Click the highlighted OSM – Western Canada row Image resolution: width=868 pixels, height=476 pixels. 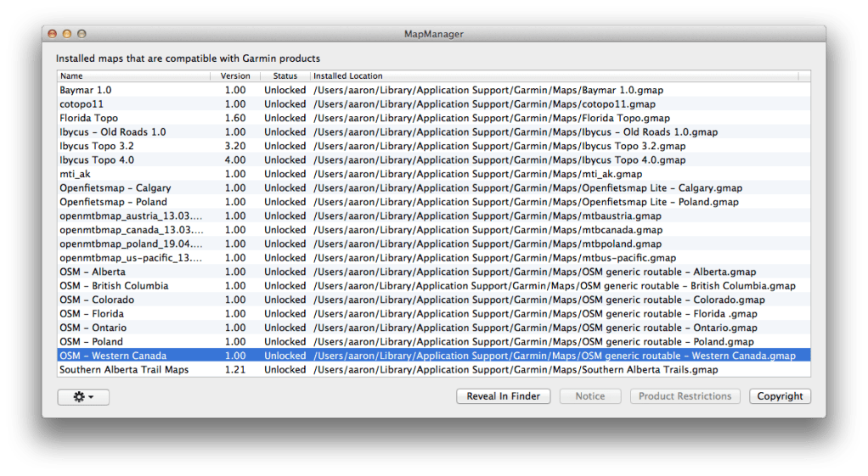pyautogui.click(x=433, y=356)
